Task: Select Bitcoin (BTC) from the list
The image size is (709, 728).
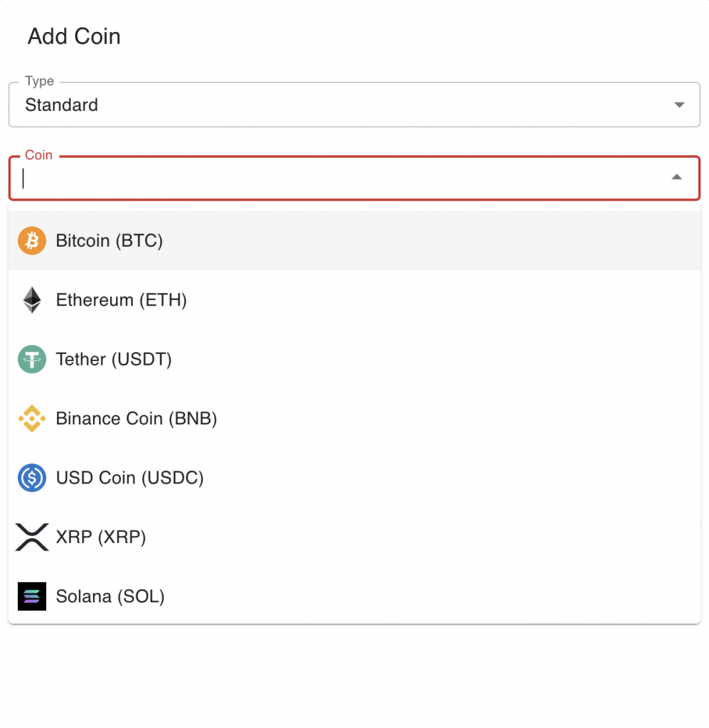Action: point(354,240)
